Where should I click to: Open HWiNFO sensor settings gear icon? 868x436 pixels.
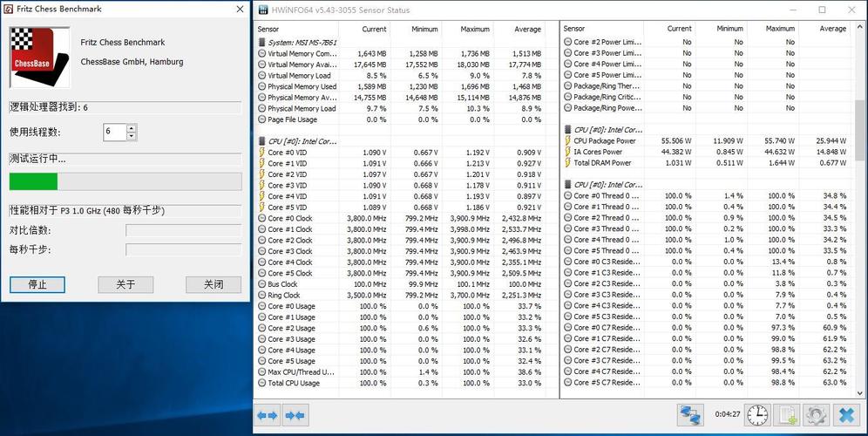point(817,414)
